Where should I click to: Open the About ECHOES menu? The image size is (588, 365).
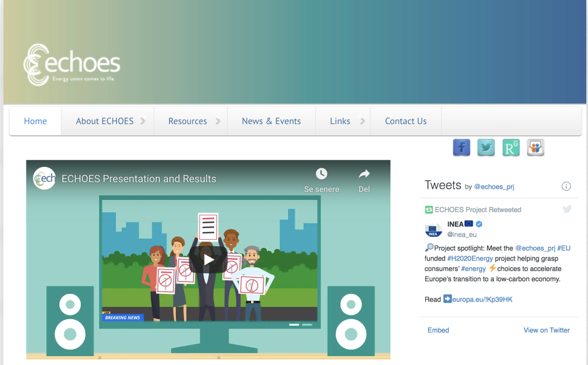tap(108, 121)
